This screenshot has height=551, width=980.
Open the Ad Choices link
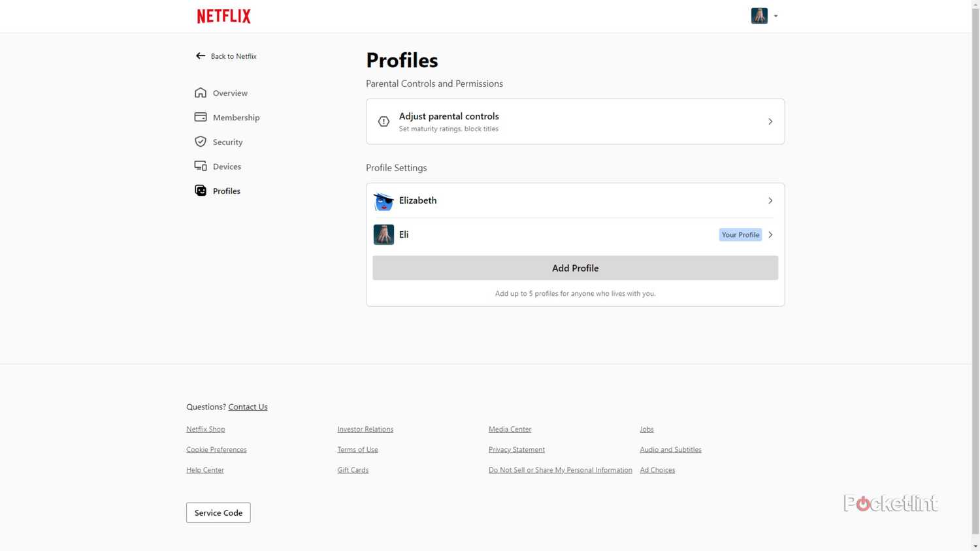[x=657, y=470]
